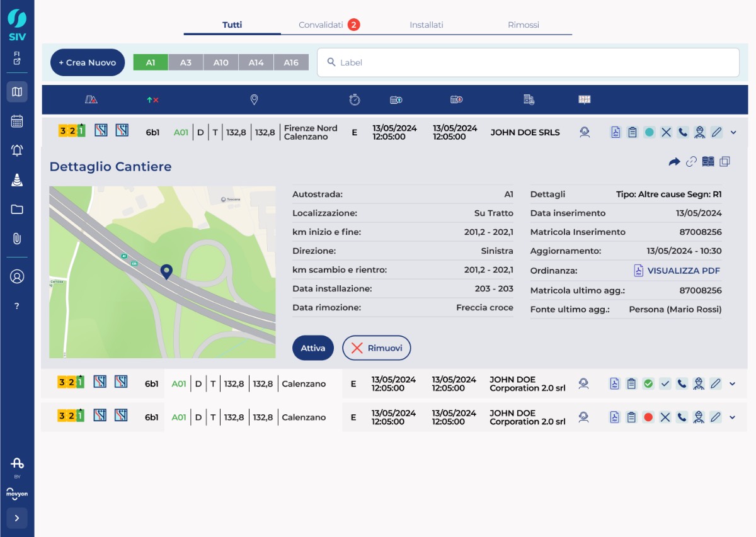Open help question mark in sidebar
The height and width of the screenshot is (537, 756).
[17, 306]
